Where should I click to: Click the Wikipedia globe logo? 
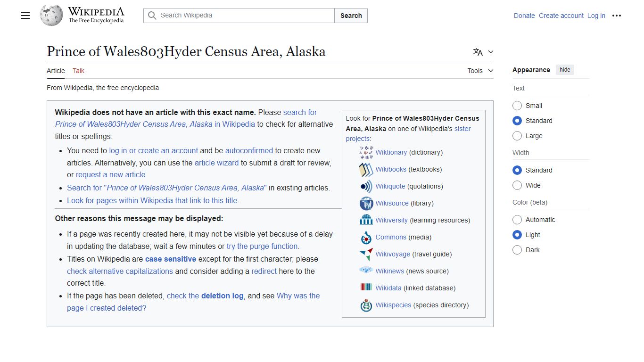[x=51, y=16]
